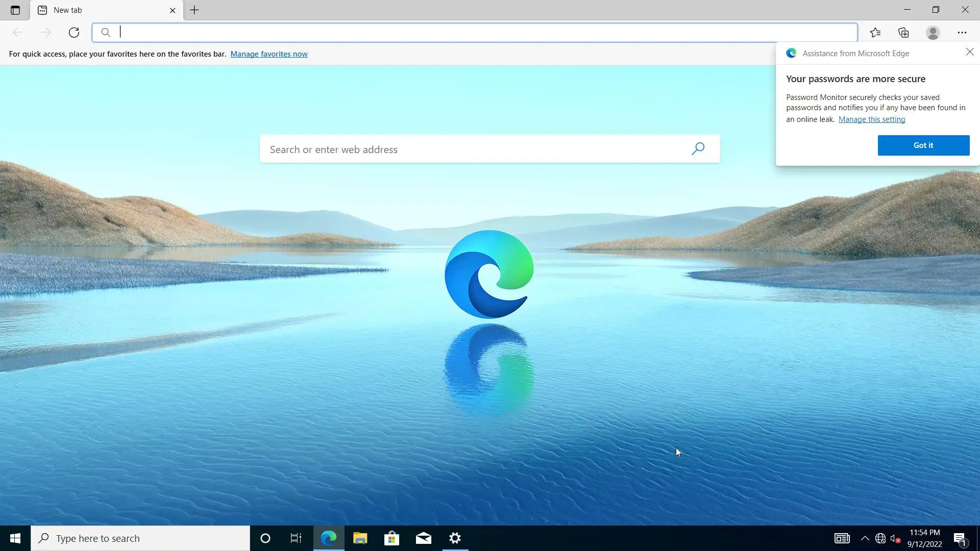Click the Refresh page icon
Screen dimensions: 980x551
coord(74,33)
